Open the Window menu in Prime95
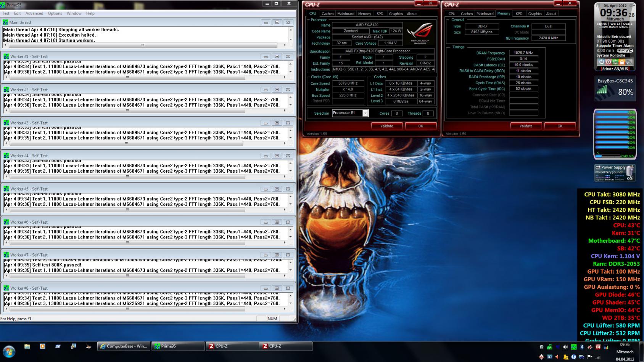 pyautogui.click(x=74, y=13)
